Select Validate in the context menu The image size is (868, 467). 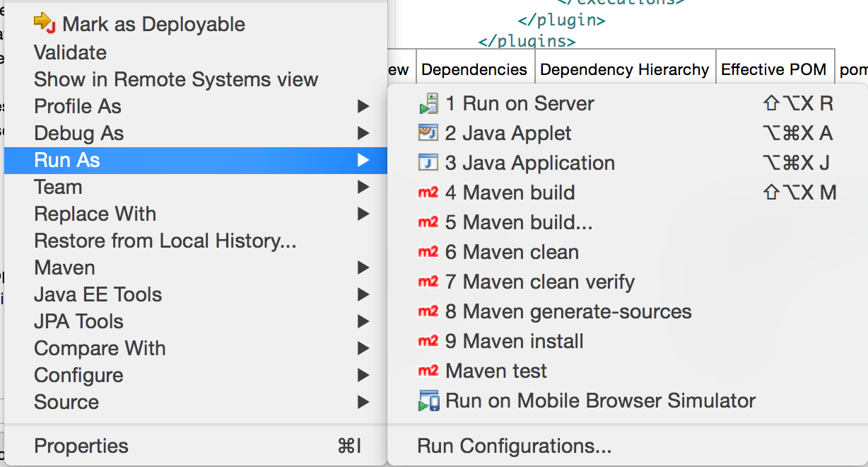[x=196, y=52]
